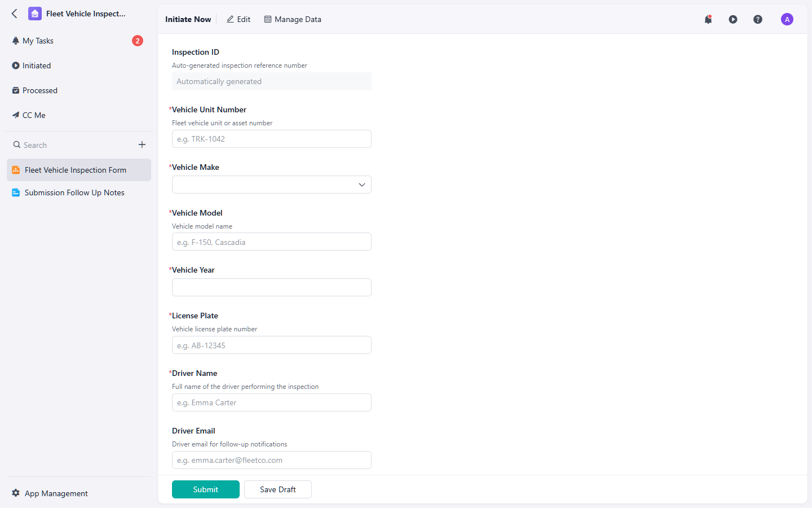Screen dimensions: 812x508
Task: Click 'Auto-generated inspection reference number' text
Action: click(240, 65)
